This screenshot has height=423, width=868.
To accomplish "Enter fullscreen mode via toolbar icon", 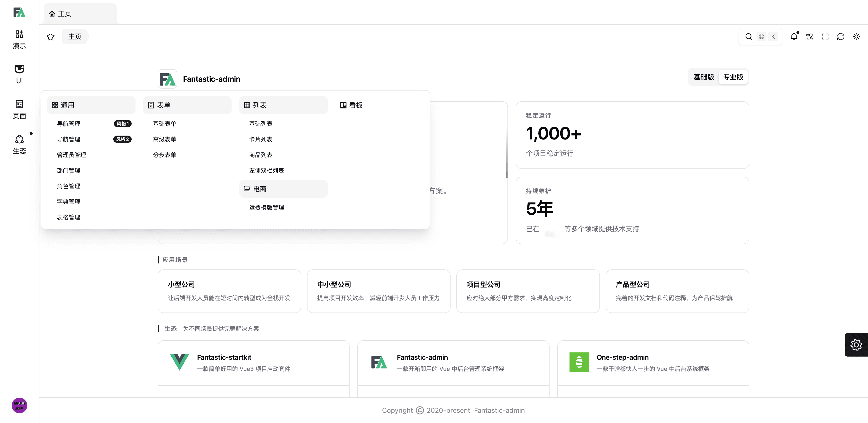I will click(825, 37).
